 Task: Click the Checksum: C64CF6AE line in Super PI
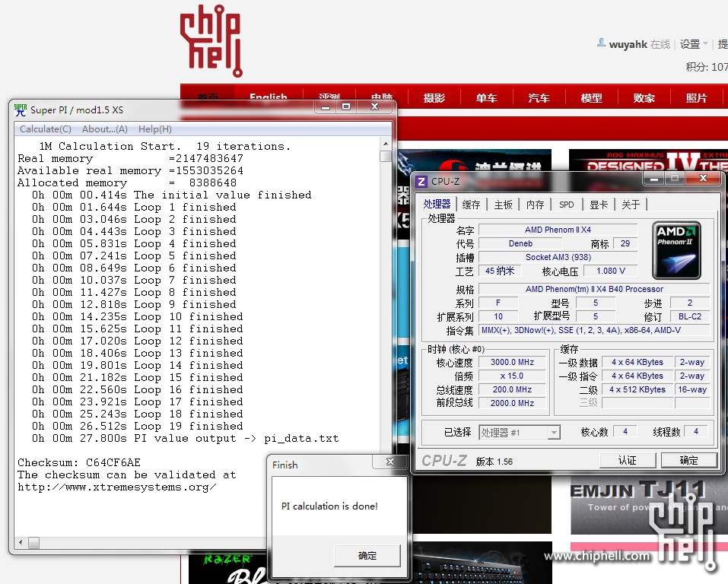pos(79,462)
